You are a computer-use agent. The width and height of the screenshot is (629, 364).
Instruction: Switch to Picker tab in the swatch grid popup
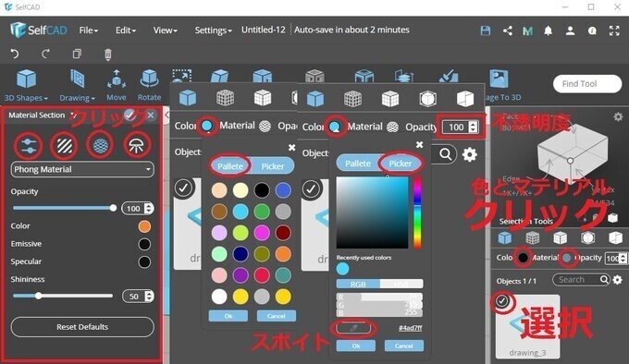[x=272, y=166]
